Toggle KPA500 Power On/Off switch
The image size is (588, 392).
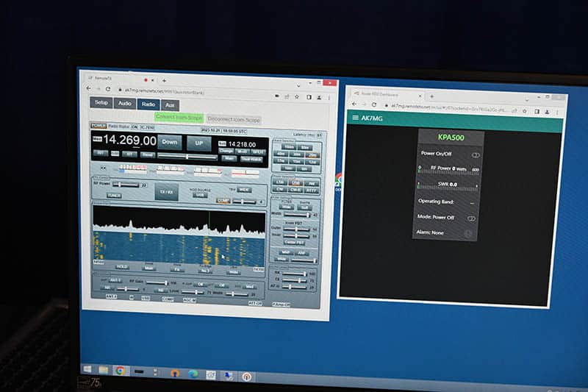(x=476, y=155)
